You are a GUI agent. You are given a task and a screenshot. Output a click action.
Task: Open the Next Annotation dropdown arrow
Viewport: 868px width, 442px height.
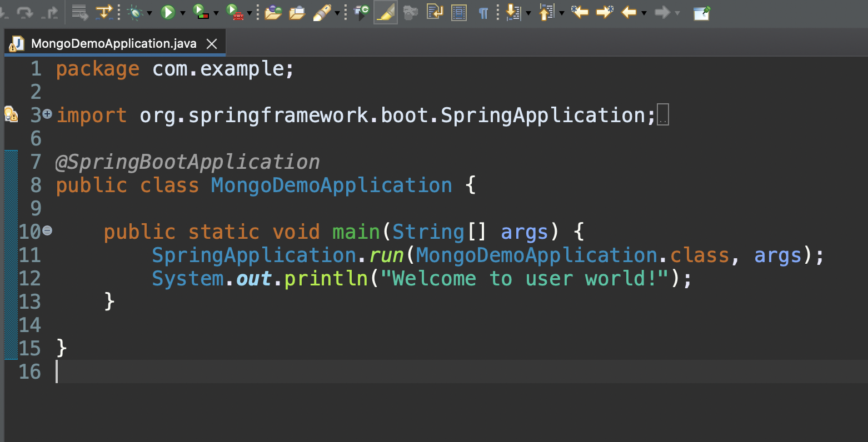click(x=528, y=13)
